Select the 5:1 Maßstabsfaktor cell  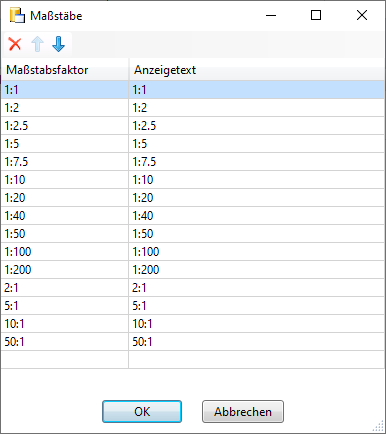65,306
